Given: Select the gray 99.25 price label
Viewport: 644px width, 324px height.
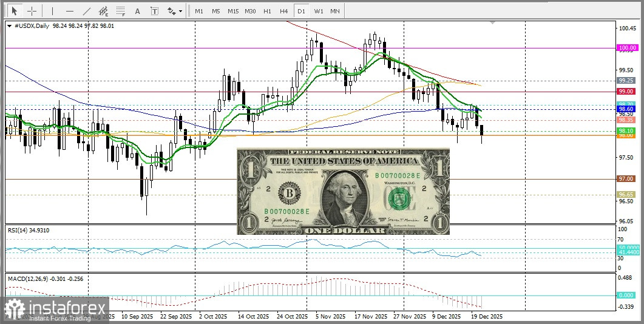Looking at the screenshot, I should coord(627,81).
